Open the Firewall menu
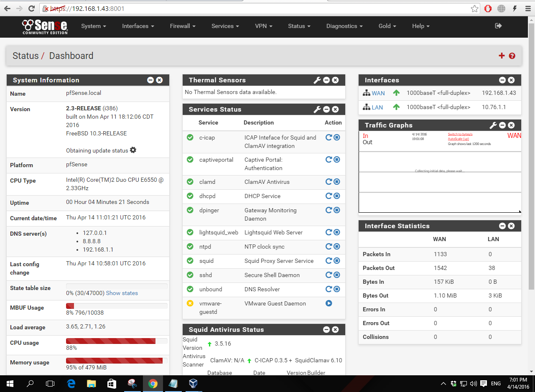 pos(183,26)
